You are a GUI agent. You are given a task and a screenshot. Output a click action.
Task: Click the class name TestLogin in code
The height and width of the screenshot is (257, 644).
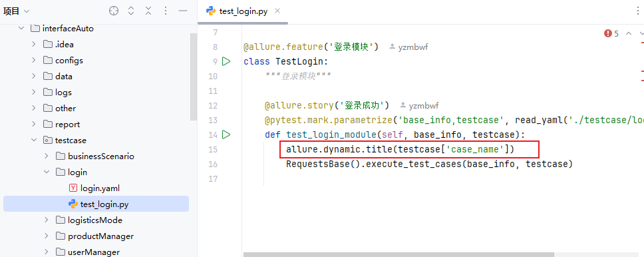pyautogui.click(x=300, y=61)
